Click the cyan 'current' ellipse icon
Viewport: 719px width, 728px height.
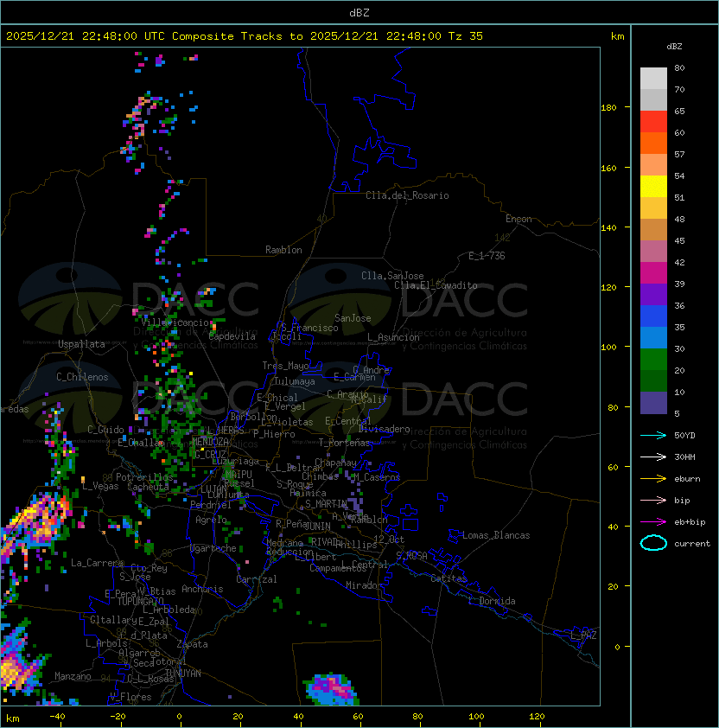point(653,543)
